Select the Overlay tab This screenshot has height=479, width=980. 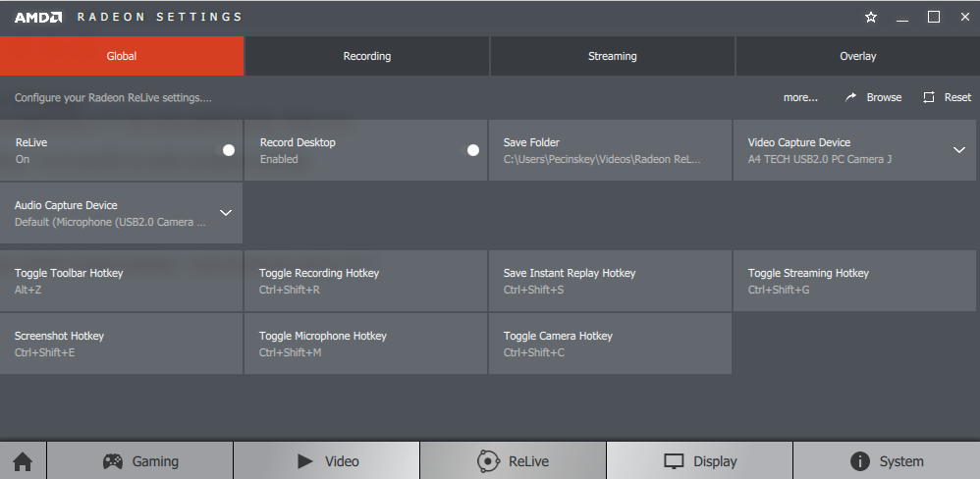click(x=857, y=56)
